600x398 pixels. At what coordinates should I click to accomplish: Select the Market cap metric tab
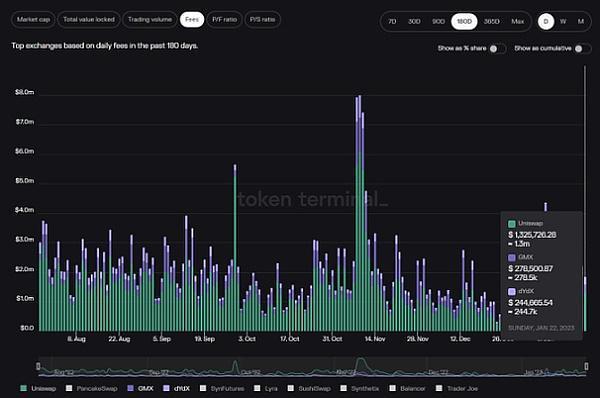[33, 20]
